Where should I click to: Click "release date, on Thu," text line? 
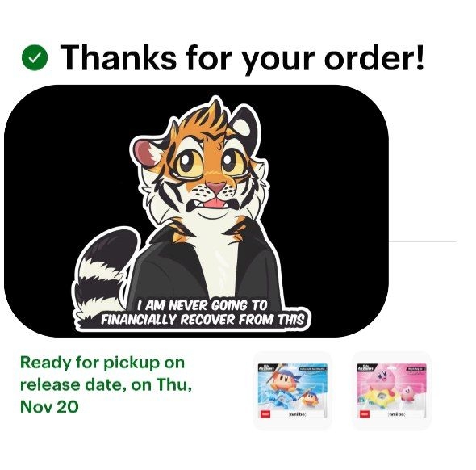(x=106, y=385)
